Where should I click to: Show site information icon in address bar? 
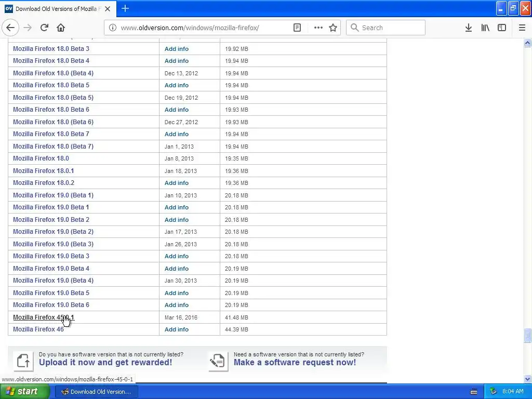(x=113, y=28)
